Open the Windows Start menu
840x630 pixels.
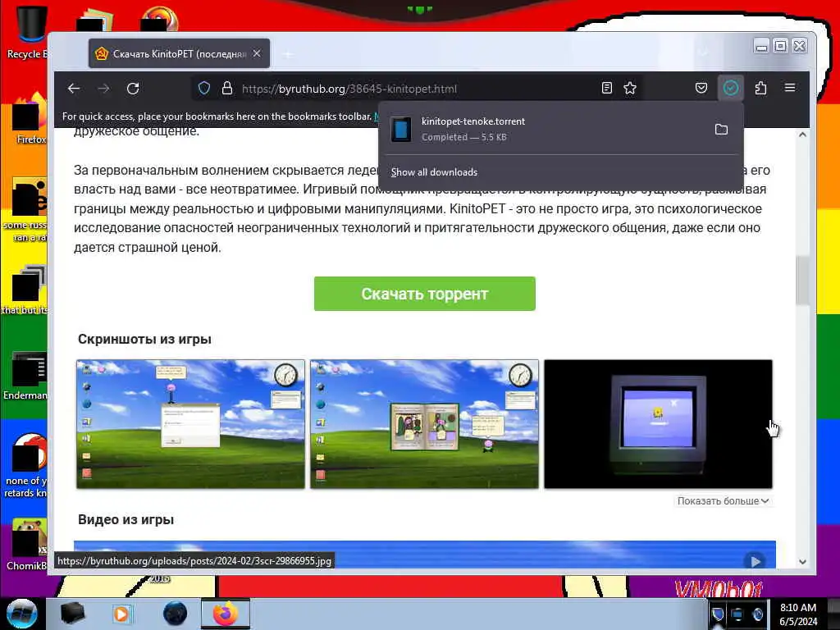(21, 614)
